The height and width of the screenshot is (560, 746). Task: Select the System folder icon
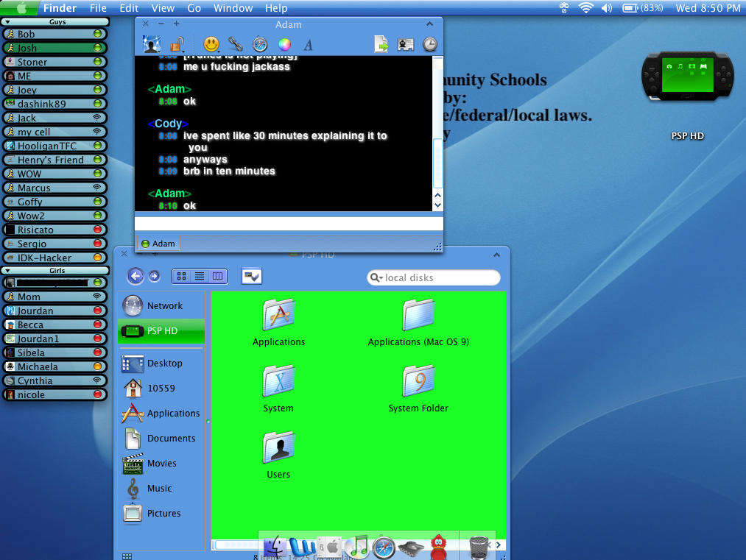[x=279, y=381]
